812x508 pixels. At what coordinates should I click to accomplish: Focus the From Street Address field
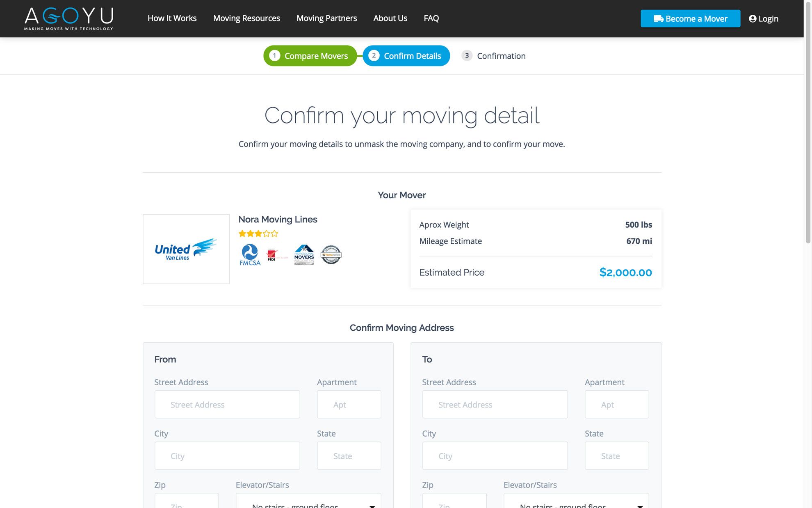(227, 405)
